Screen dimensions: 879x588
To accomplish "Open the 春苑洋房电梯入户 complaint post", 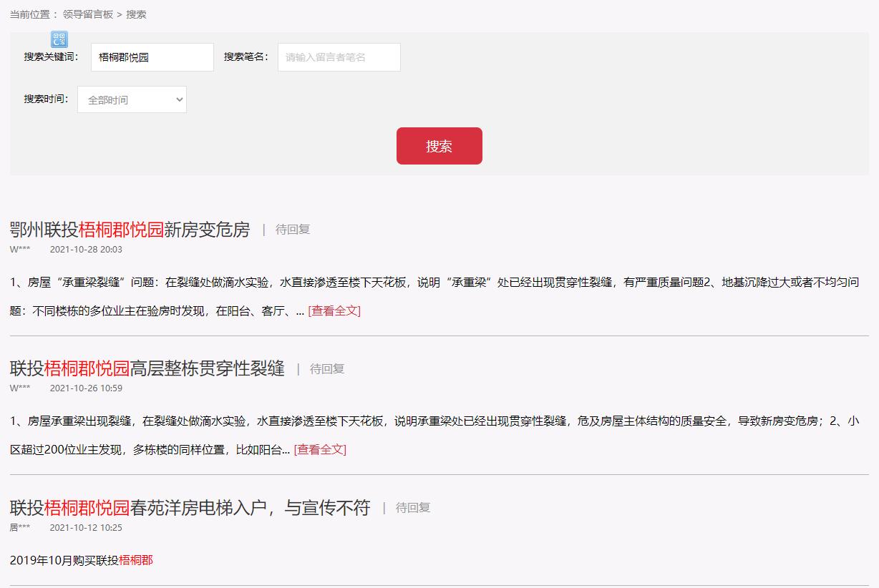I will tap(188, 507).
